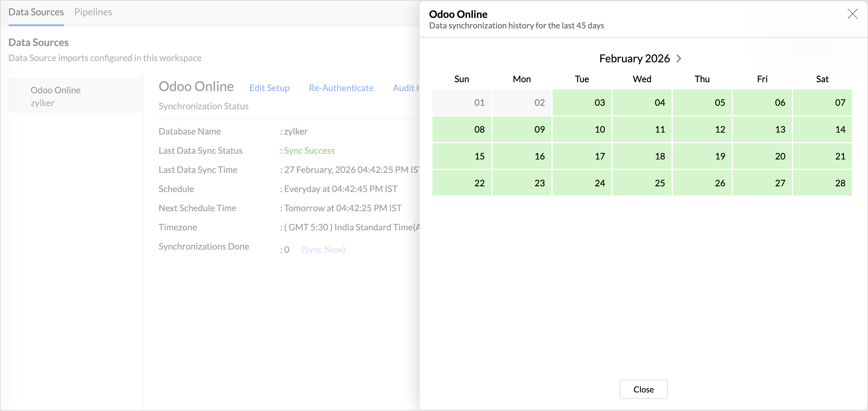Click Sync Now link
Image resolution: width=868 pixels, height=411 pixels.
323,249
